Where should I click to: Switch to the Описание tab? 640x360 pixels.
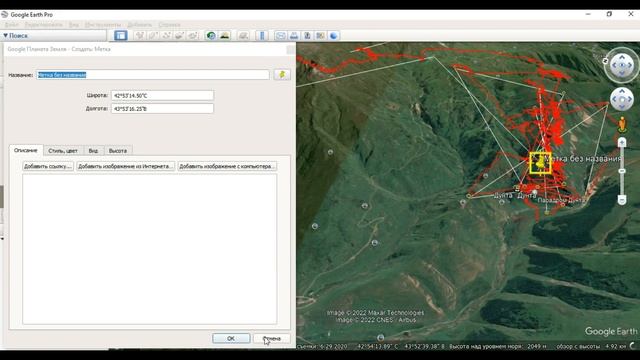point(26,150)
